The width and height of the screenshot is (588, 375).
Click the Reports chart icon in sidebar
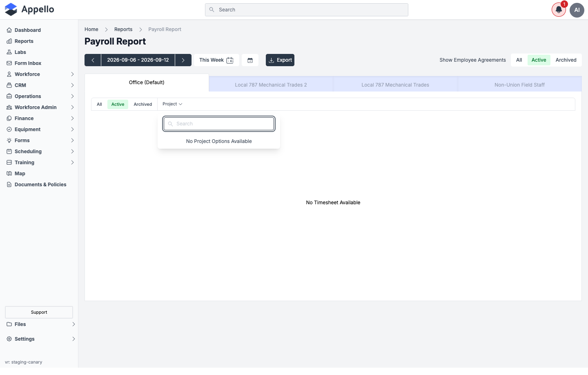(9, 41)
